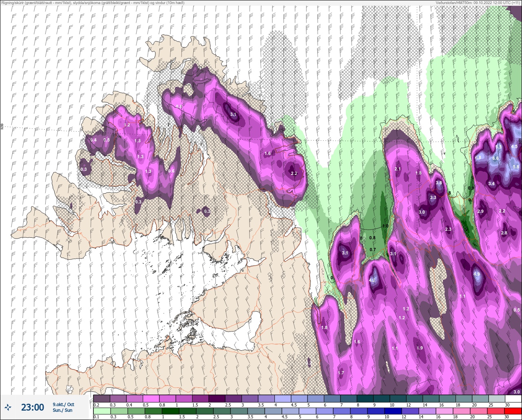The image size is (522, 420).
Task: Click the 0.6 value in the Westfjords
Action: [171, 171]
